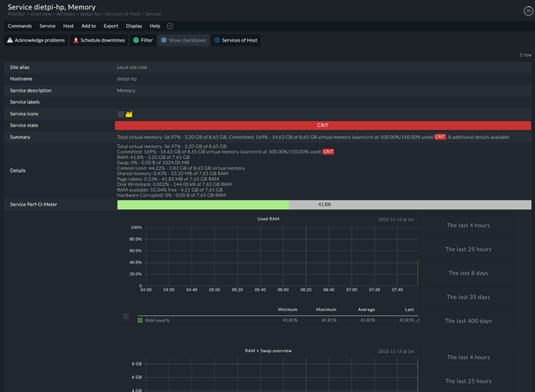535x392 pixels.
Task: Go to Services of Host
Action: tap(236, 40)
